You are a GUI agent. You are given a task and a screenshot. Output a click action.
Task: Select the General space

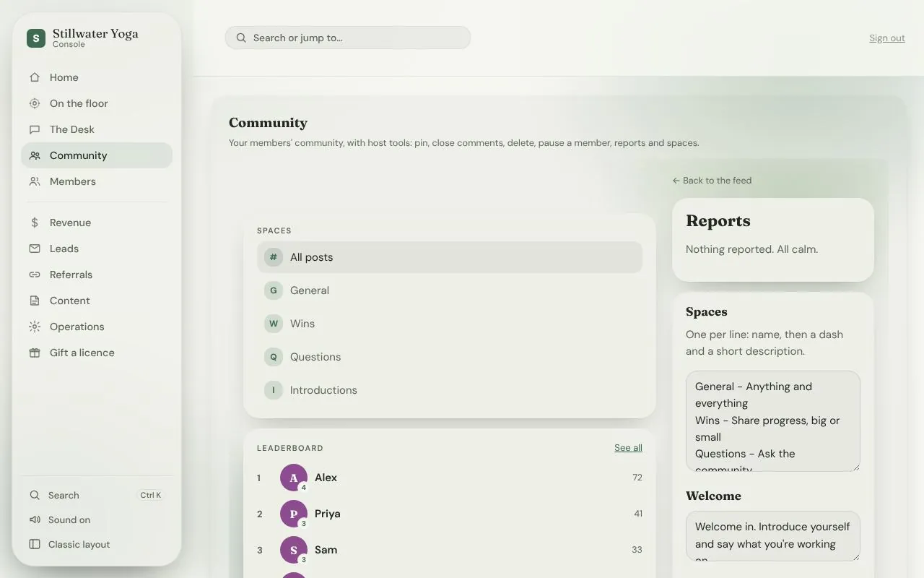pyautogui.click(x=450, y=290)
